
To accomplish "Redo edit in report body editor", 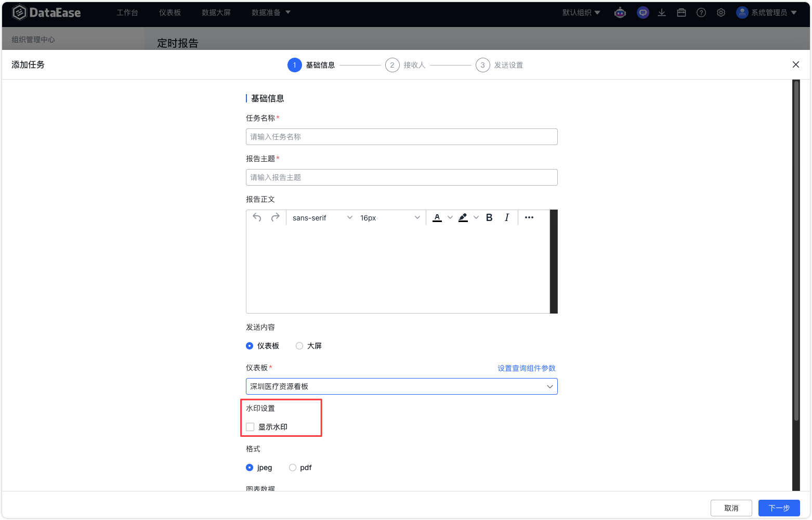I will (276, 217).
